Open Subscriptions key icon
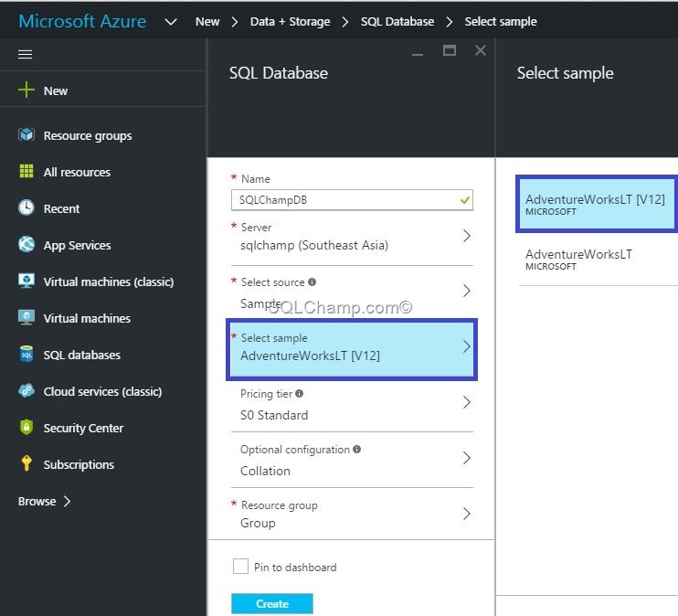The height and width of the screenshot is (616, 678). pos(26,463)
